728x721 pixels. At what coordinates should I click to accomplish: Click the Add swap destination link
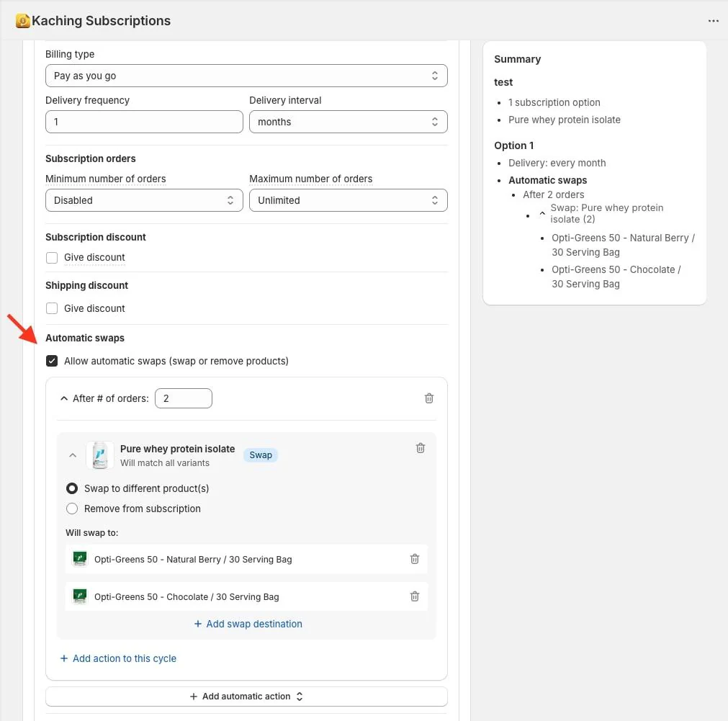(248, 624)
